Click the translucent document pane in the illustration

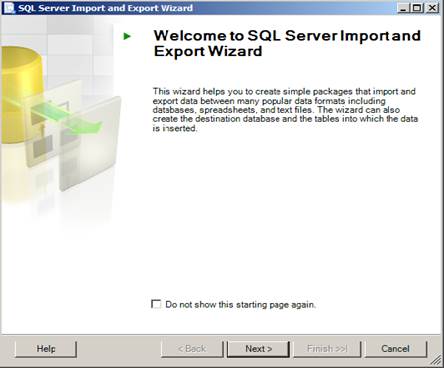[x=90, y=143]
